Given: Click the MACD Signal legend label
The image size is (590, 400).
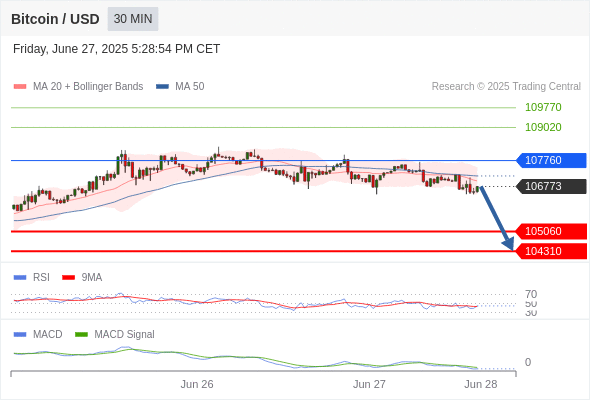Looking at the screenshot, I should click(125, 334).
